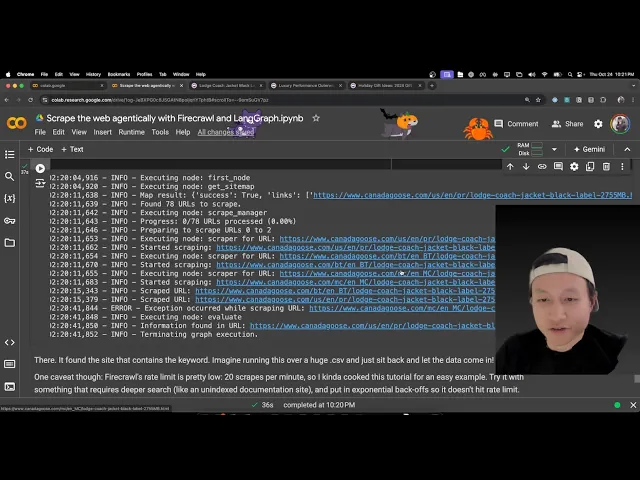Screen dimensions: 640x480
Task: Open the View menu in Colab
Action: 79,132
